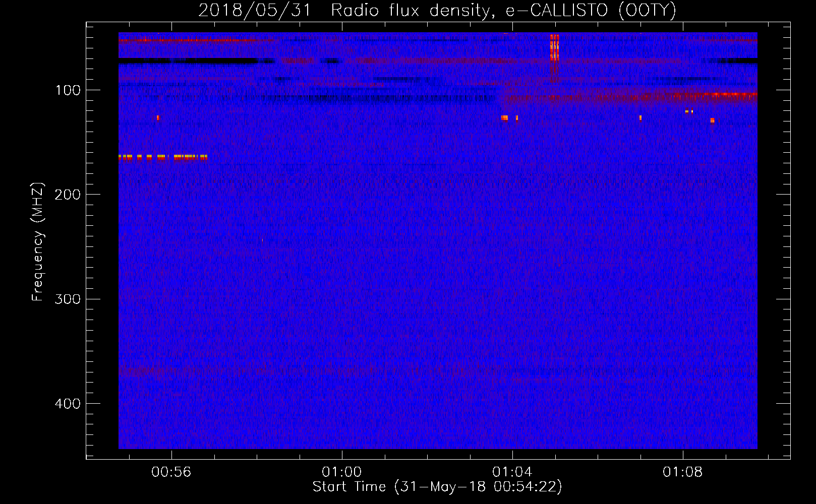Screen dimensions: 816x504
Task: Click the 'Start Time (31-May-18 00:54:22)' label
Action: 437,487
